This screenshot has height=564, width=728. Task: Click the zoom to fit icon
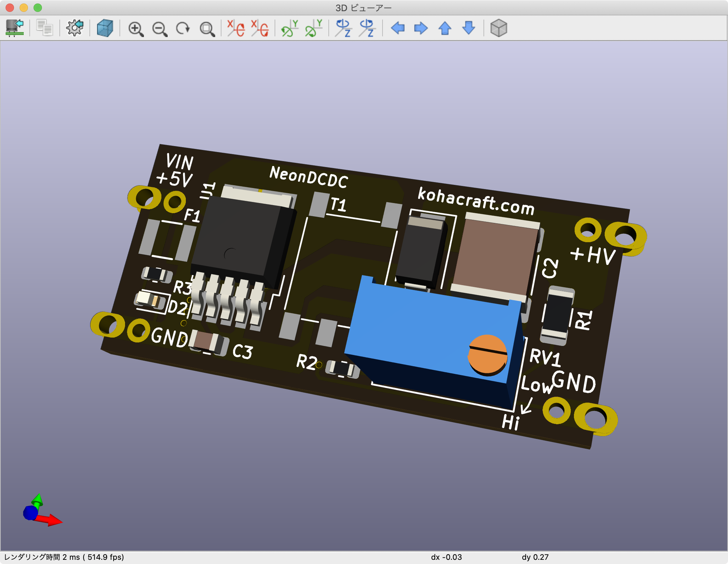[x=207, y=29]
